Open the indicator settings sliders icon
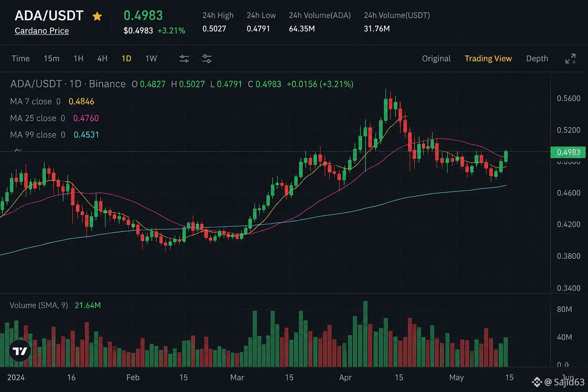Screen dimensions: 588x392 184,59
